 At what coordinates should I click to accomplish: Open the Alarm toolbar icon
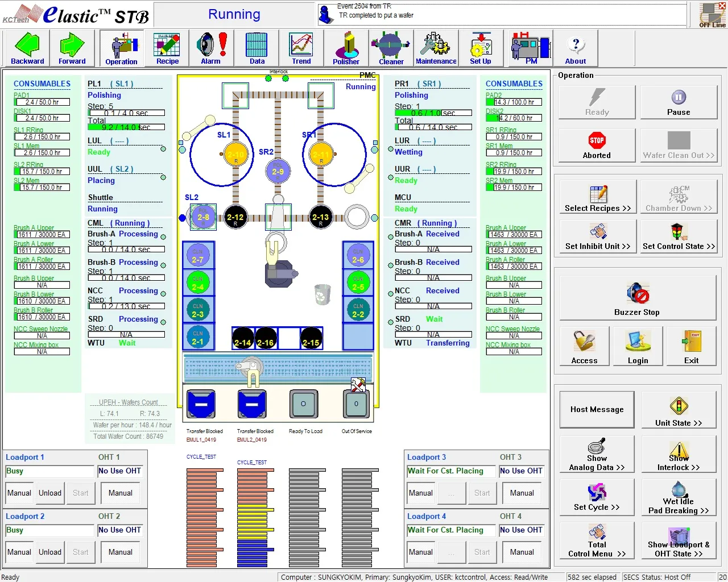click(211, 49)
